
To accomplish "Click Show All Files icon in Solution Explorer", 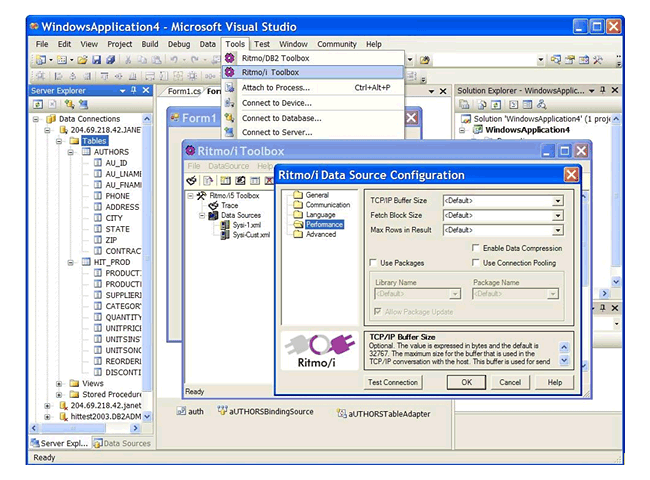I will coord(482,104).
